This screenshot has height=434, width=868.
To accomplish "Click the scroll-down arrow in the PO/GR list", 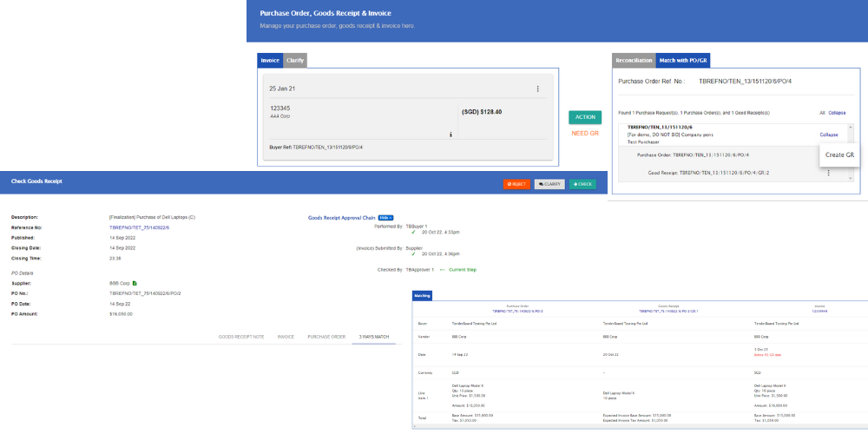I will point(851,178).
